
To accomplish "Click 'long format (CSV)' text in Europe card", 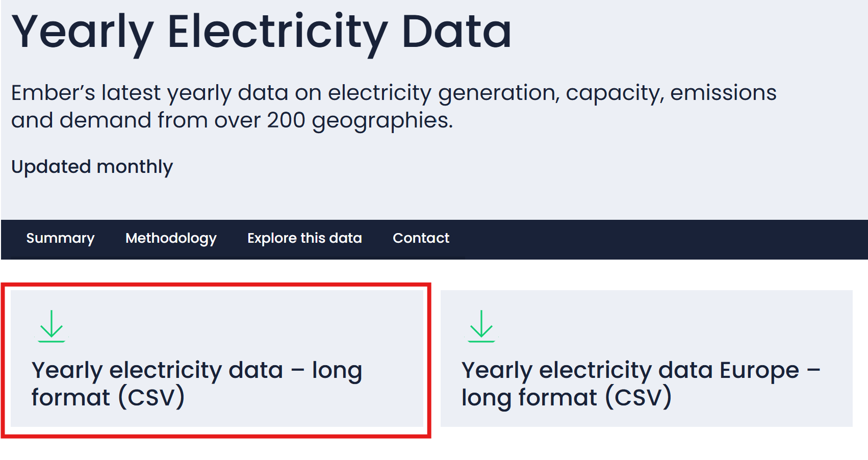I will [566, 398].
